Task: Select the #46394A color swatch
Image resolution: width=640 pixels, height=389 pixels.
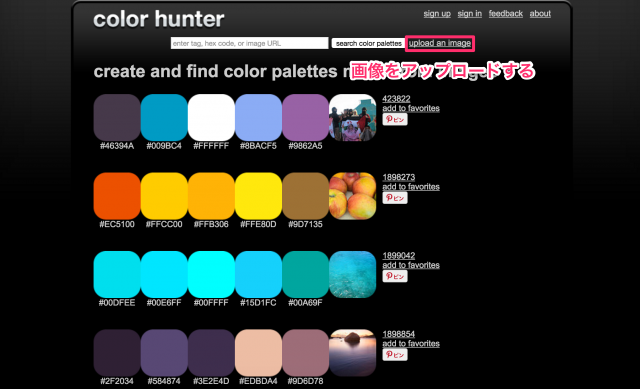Action: 117,118
